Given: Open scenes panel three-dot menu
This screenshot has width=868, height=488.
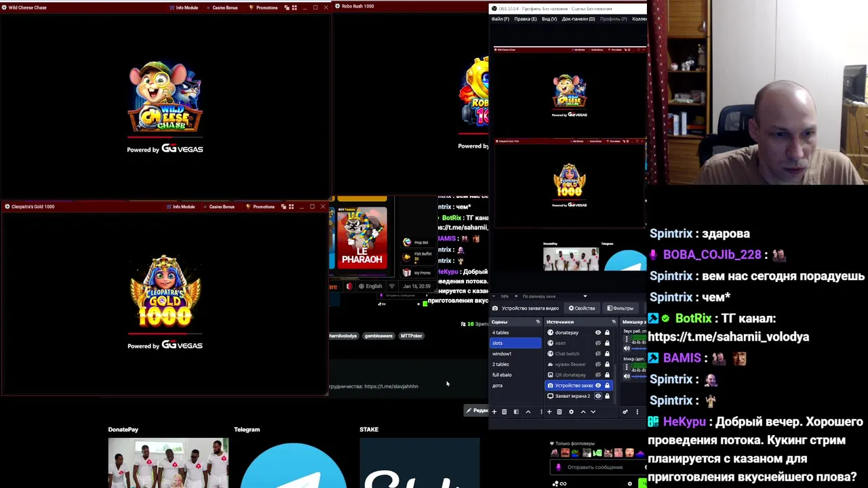Looking at the screenshot, I should coord(541,412).
